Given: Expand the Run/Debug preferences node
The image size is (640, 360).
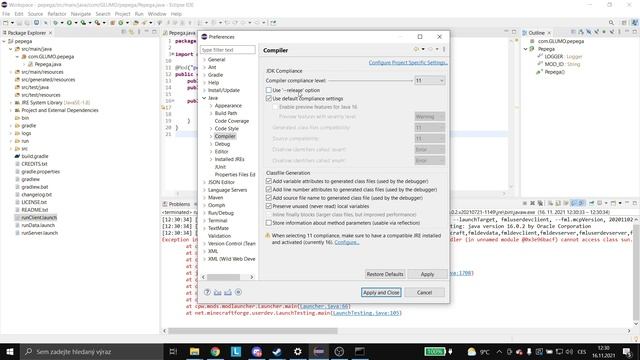Looking at the screenshot, I should pos(204,213).
